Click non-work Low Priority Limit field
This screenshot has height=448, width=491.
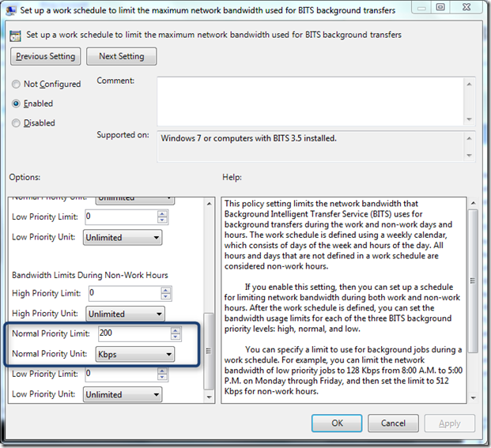click(121, 374)
